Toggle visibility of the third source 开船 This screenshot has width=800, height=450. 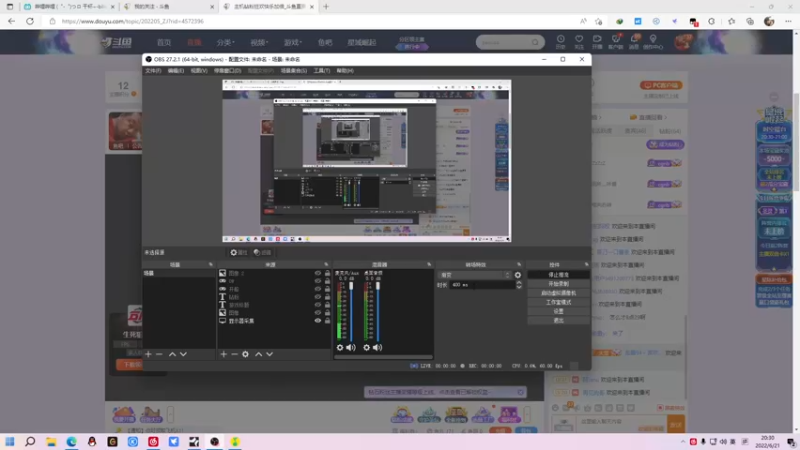318,289
